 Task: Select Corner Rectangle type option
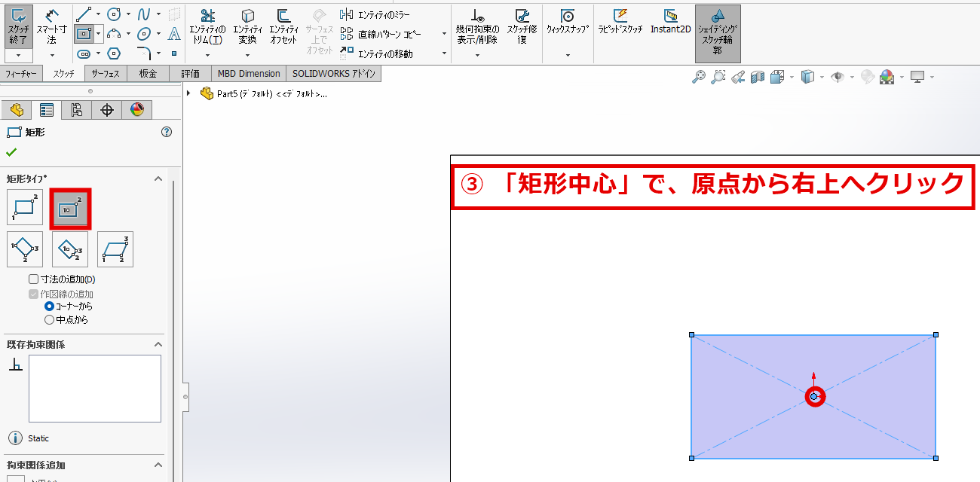[x=25, y=208]
